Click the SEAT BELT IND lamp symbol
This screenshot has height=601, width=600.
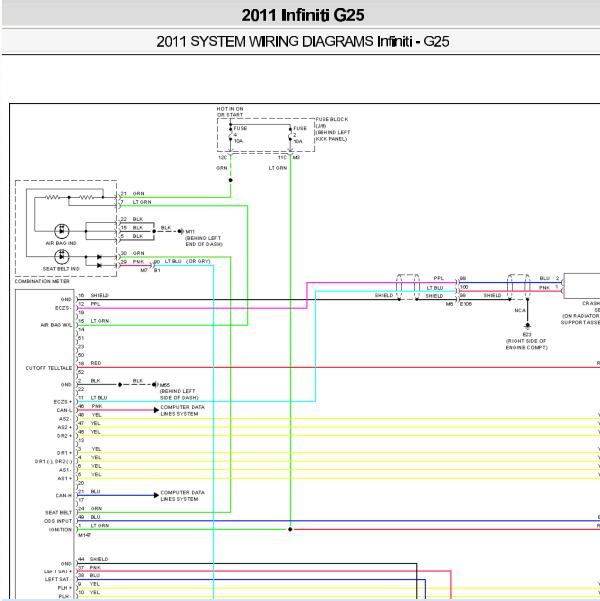click(62, 256)
